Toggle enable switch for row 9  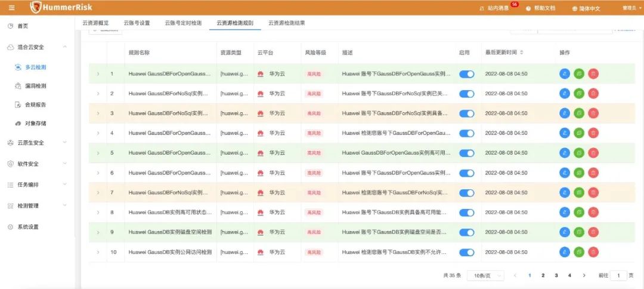(466, 232)
